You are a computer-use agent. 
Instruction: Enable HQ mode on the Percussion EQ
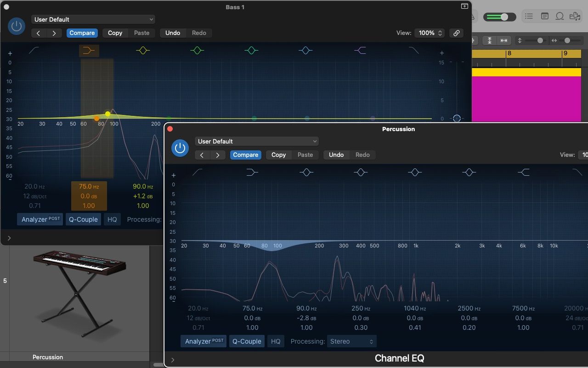pyautogui.click(x=276, y=341)
